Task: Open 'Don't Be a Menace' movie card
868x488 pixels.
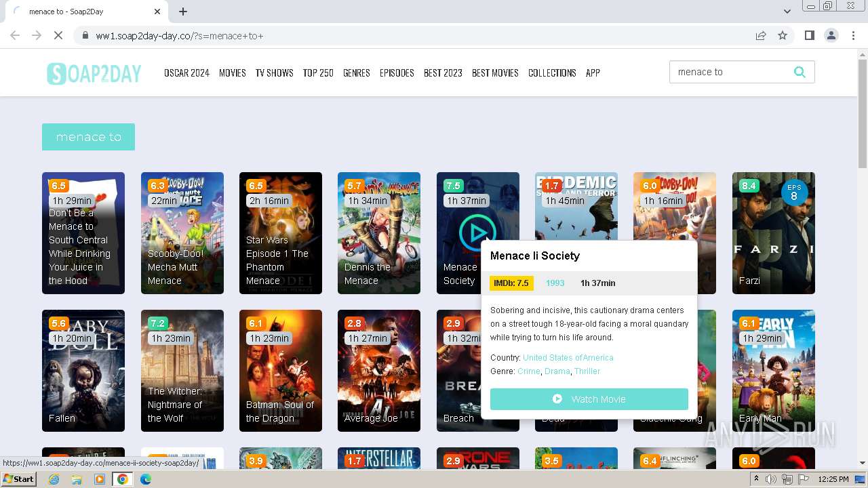Action: (83, 233)
